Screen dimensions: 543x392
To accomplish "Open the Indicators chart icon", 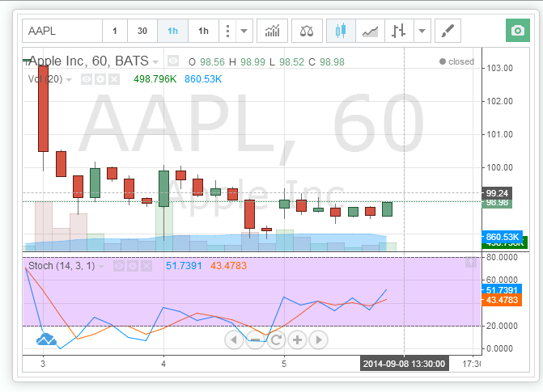I will click(272, 31).
